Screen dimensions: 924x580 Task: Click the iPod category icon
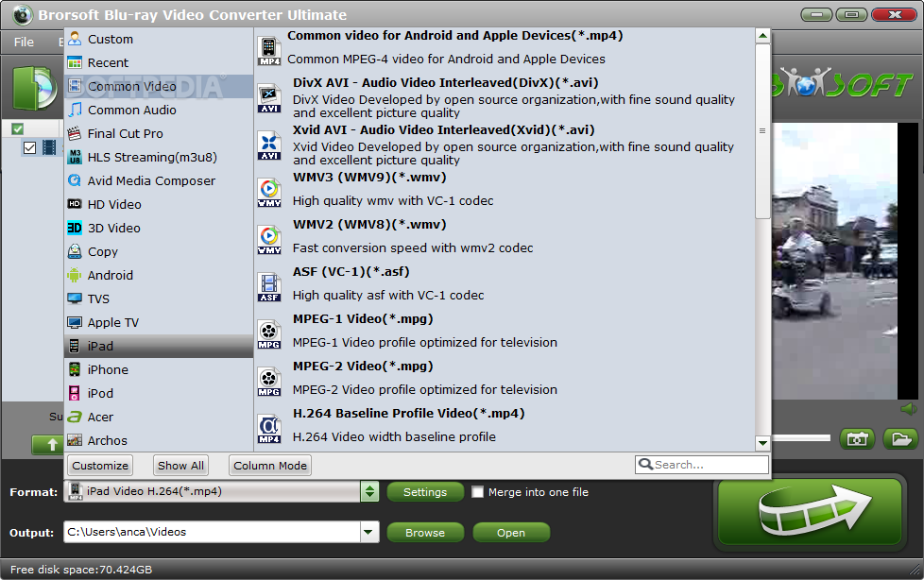75,393
